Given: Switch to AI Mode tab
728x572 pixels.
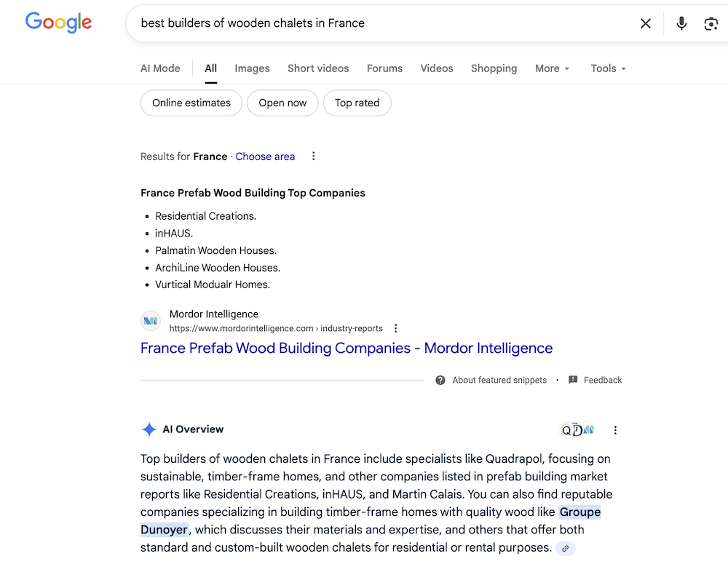Looking at the screenshot, I should coord(160,68).
